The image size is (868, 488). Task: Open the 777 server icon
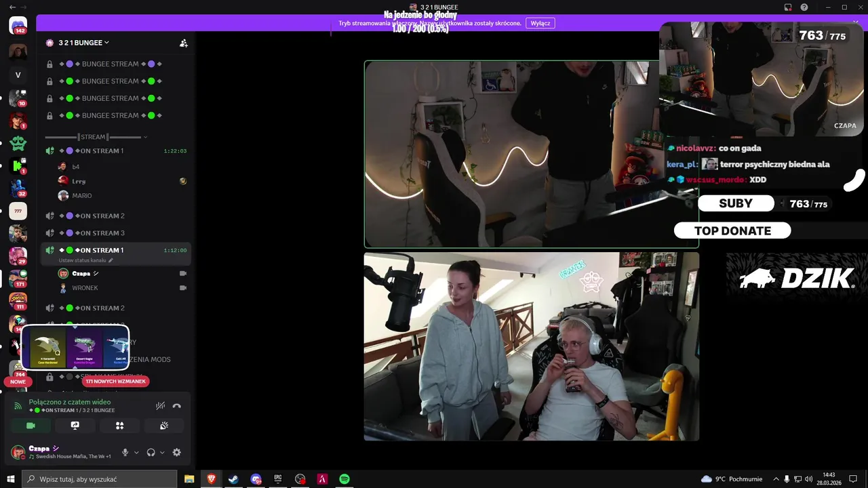pyautogui.click(x=18, y=211)
